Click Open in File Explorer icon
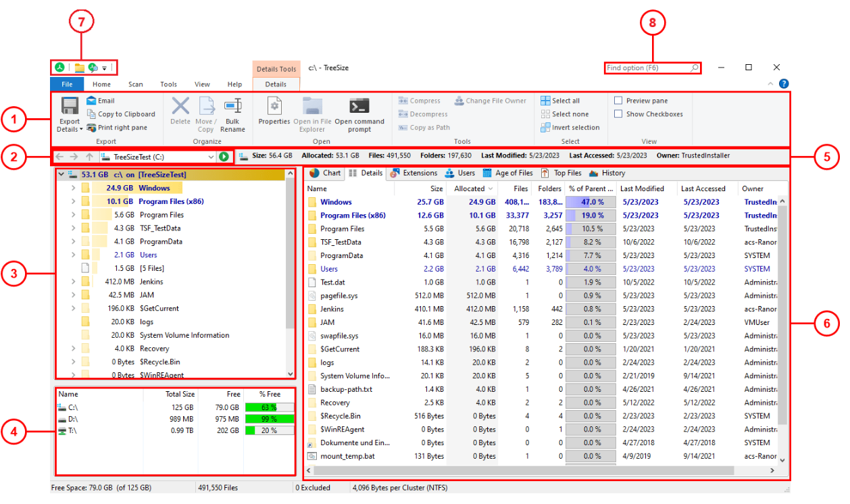Image resolution: width=850 pixels, height=504 pixels. (313, 107)
